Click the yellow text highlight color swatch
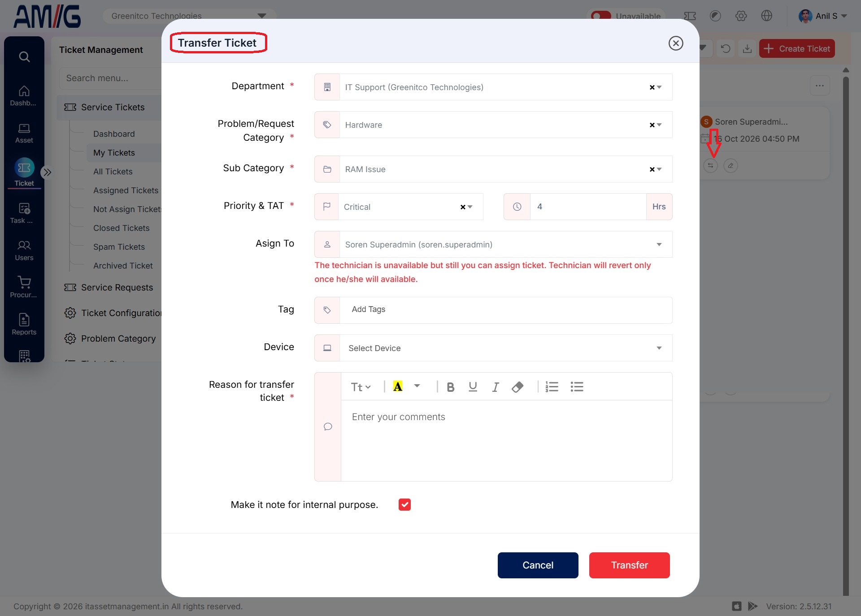Viewport: 861px width, 616px height. point(397,386)
